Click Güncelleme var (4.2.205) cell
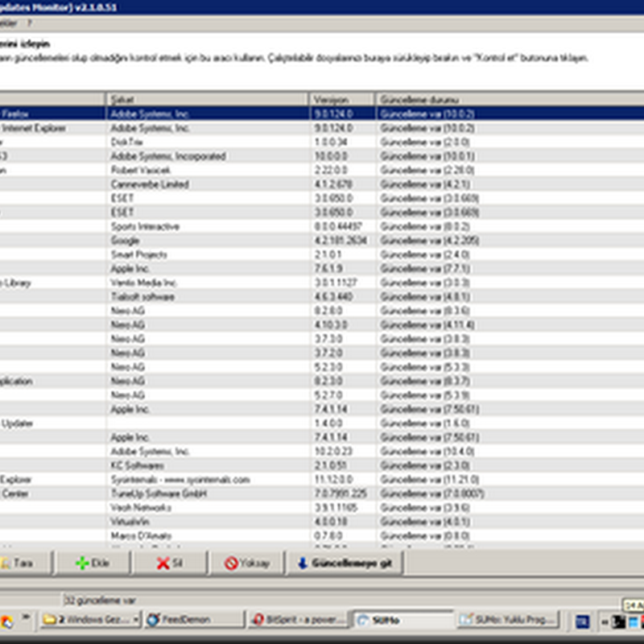 (510, 240)
